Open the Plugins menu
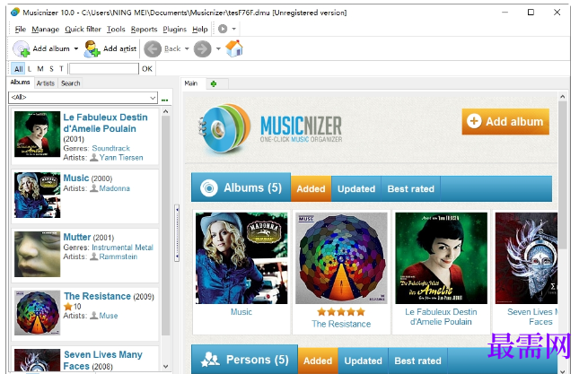588x374 pixels. point(174,30)
